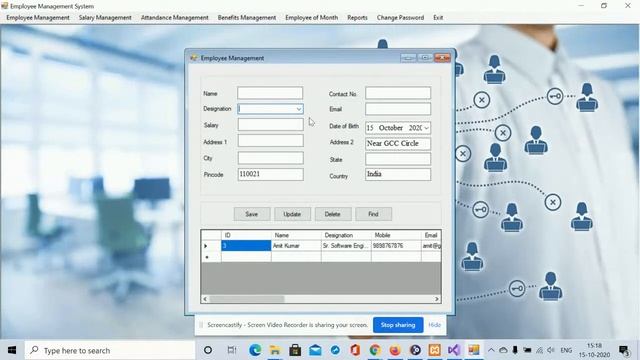Viewport: 640px width, 360px height.
Task: Click the grid's scroll right arrow
Action: click(x=437, y=299)
